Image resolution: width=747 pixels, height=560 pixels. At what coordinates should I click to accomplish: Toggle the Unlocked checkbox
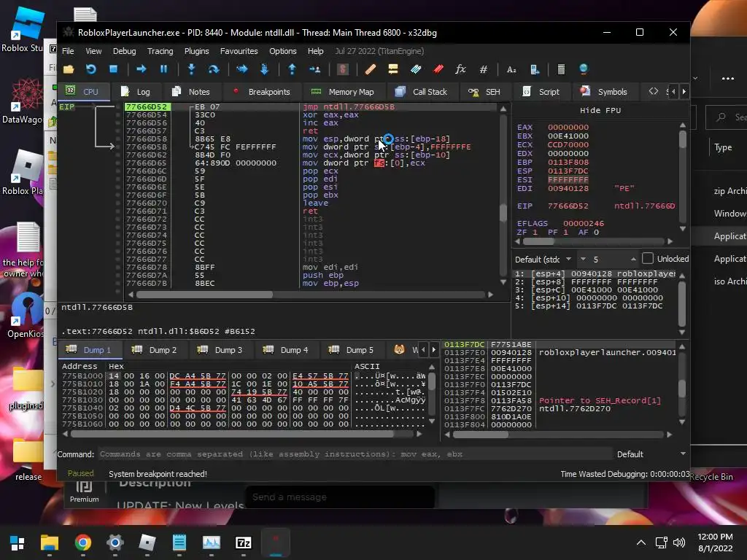[648, 259]
